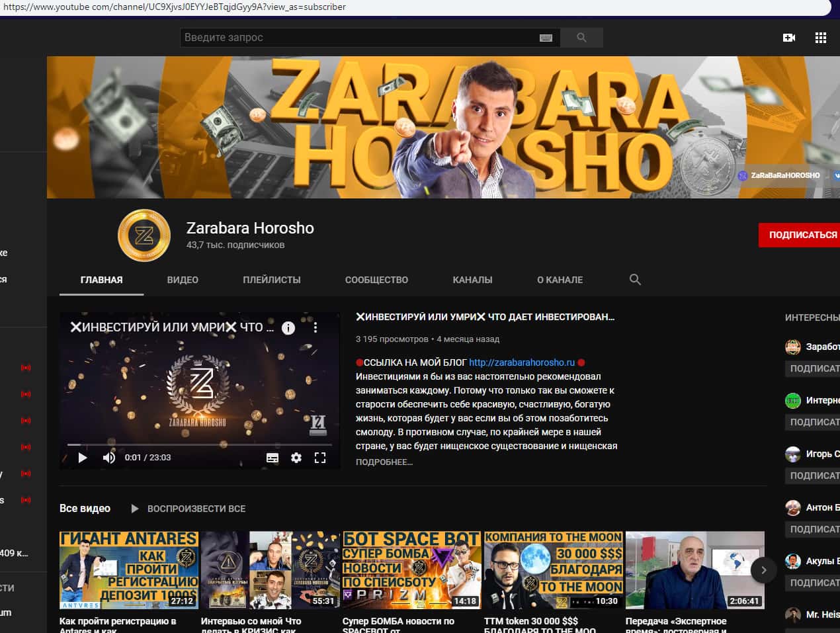Subscribe to the Заработ channel

coord(812,368)
